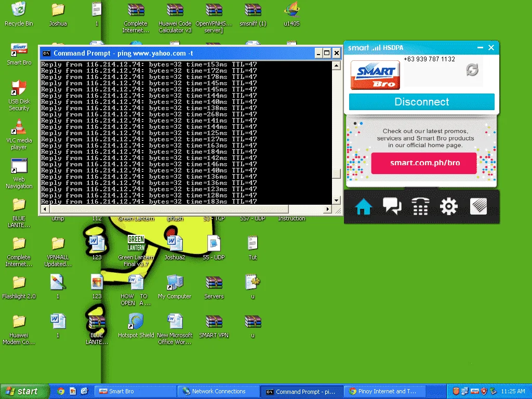The height and width of the screenshot is (399, 532).
Task: Minimize the Smart Bro dashboard
Action: click(x=480, y=48)
